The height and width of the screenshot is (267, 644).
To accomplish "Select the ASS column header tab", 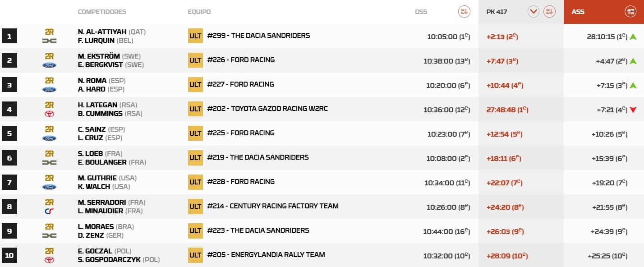I will point(578,12).
